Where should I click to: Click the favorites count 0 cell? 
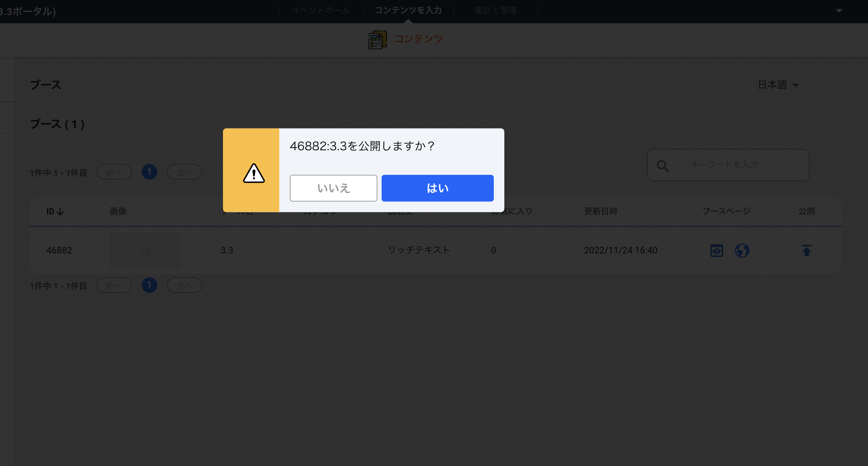[493, 250]
